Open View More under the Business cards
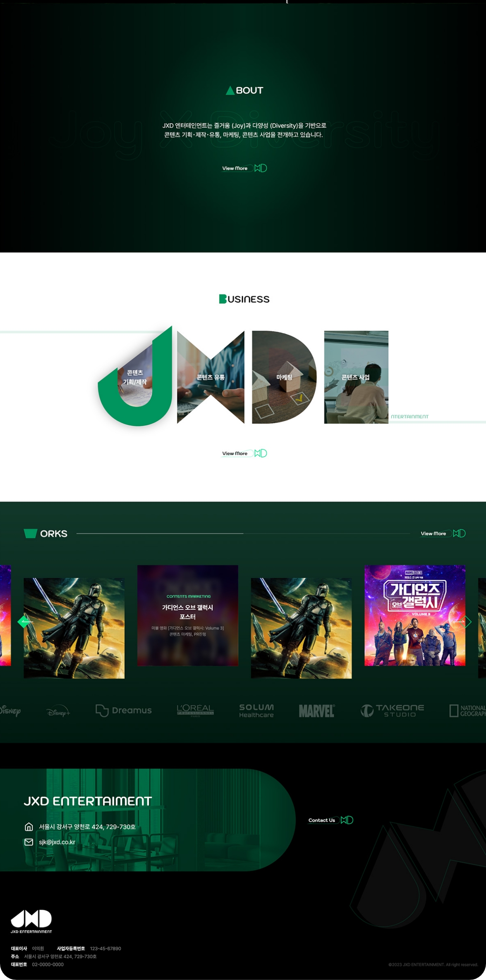 (235, 453)
